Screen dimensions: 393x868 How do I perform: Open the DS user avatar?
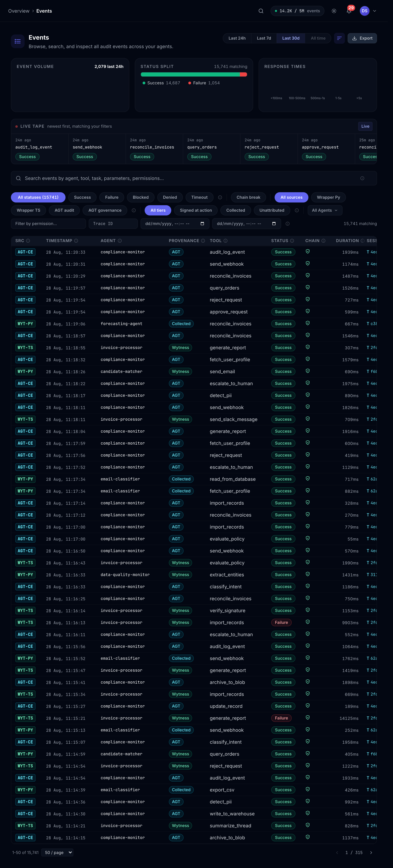point(364,11)
